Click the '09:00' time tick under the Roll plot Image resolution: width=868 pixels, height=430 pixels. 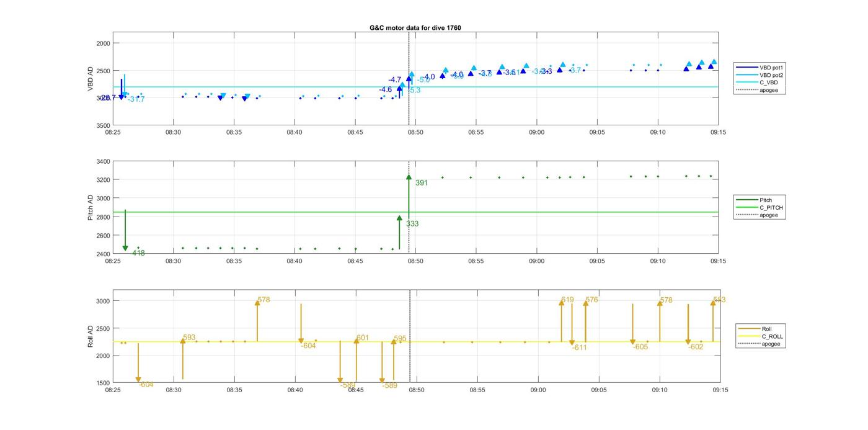538,390
